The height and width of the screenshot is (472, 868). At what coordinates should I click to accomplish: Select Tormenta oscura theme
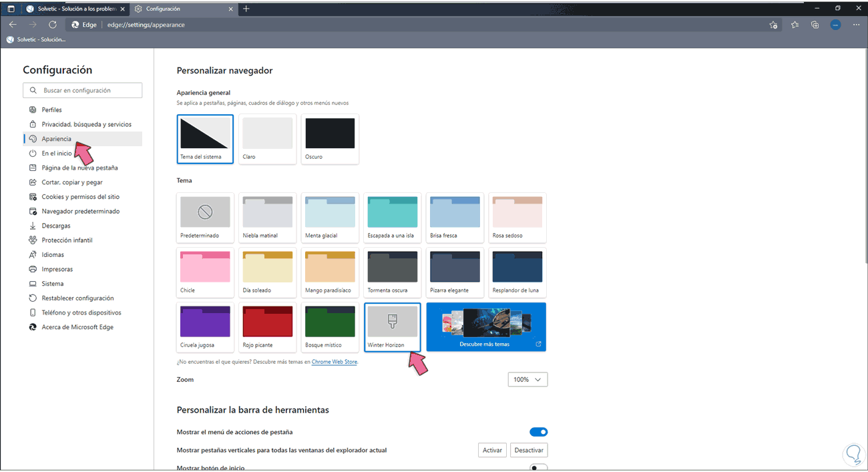(x=393, y=272)
